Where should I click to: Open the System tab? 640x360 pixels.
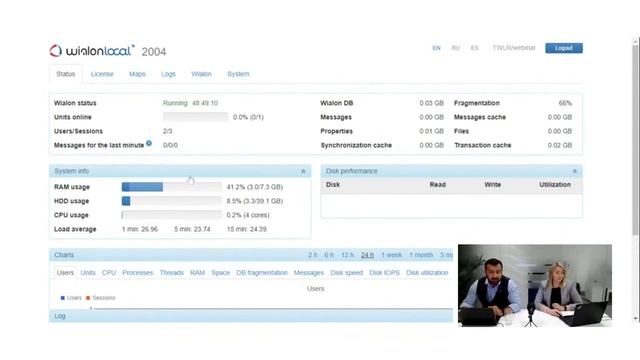(238, 74)
